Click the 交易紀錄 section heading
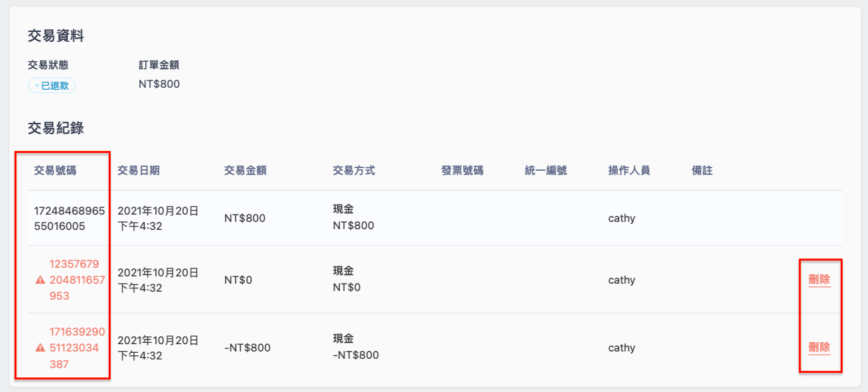The width and height of the screenshot is (868, 392). pos(56,128)
